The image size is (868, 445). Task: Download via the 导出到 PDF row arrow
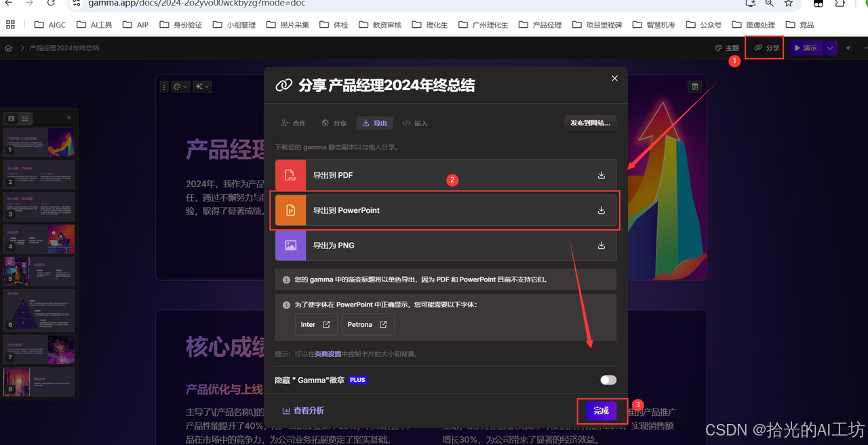601,175
